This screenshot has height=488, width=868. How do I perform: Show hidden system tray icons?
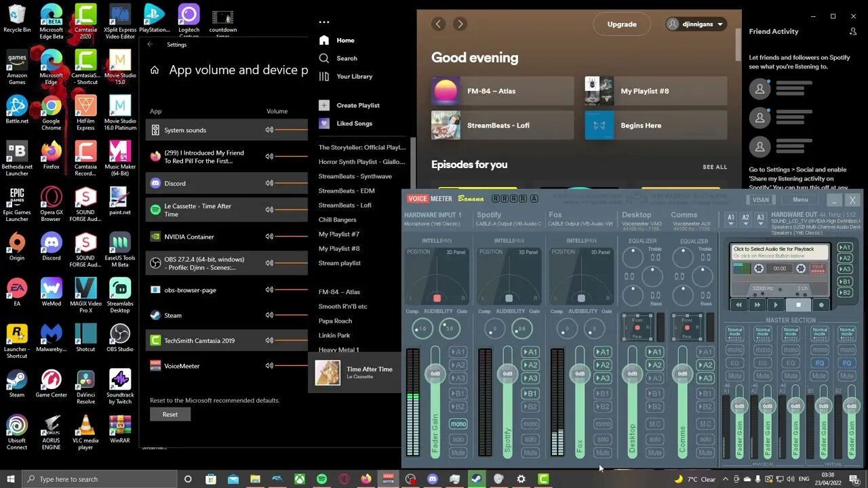coord(726,479)
